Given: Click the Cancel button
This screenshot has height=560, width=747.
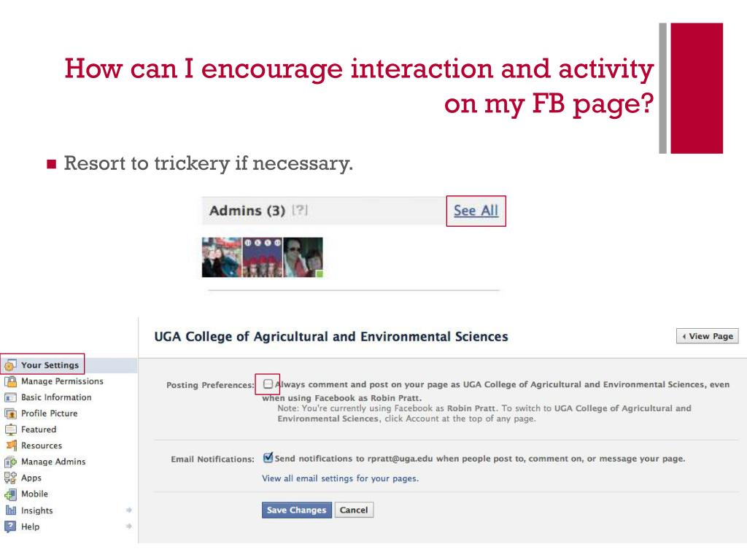Looking at the screenshot, I should click(354, 510).
